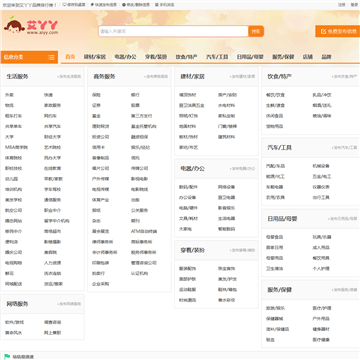Open the 信息分类 category menu
Viewport: 360px width, 360px height.
(29, 57)
